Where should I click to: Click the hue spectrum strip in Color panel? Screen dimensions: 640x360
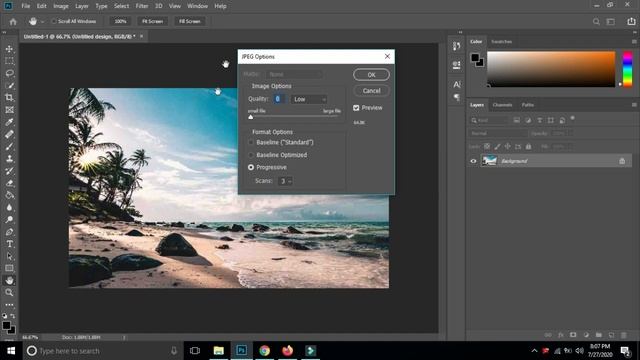click(627, 69)
